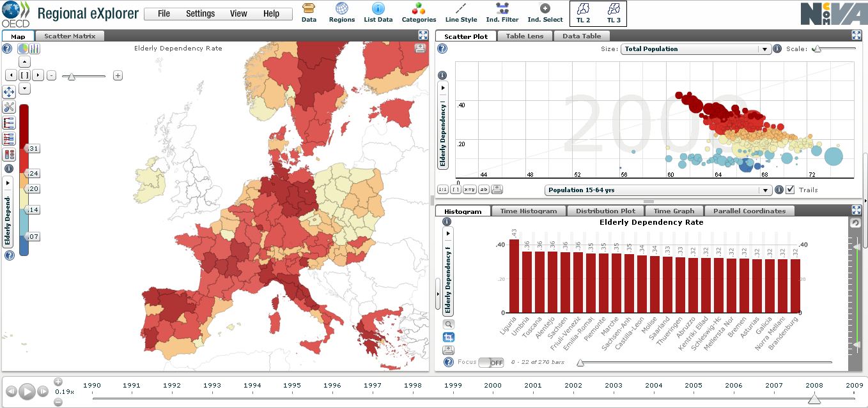Click the histogram snapshot/print icon
Viewport: 868px width, 408px height.
point(448,350)
